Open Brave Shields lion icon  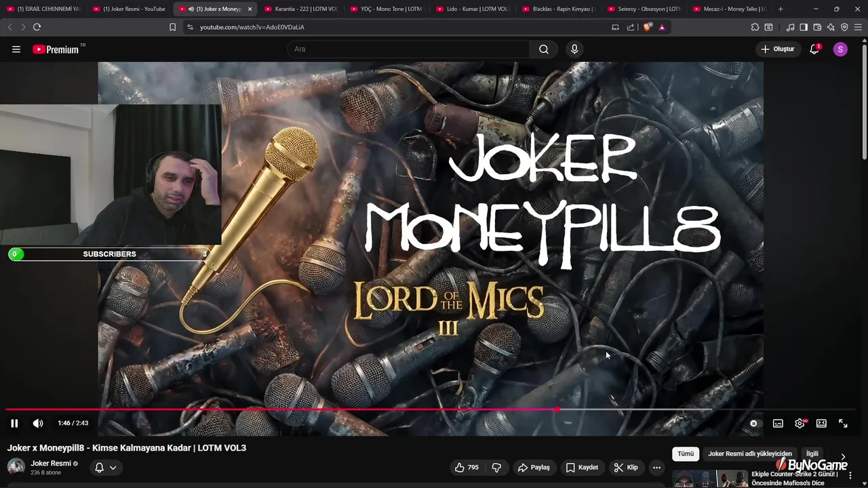(648, 27)
